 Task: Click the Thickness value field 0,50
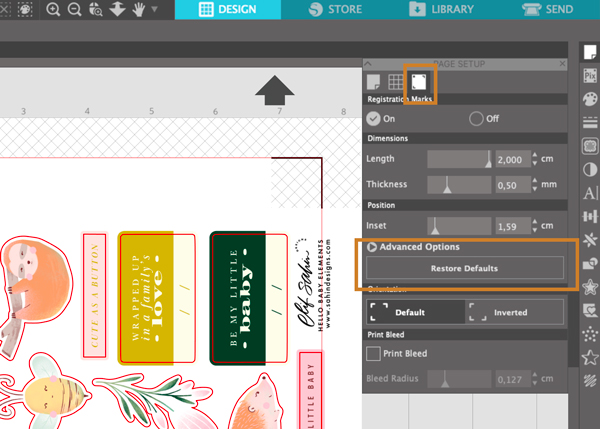click(513, 185)
